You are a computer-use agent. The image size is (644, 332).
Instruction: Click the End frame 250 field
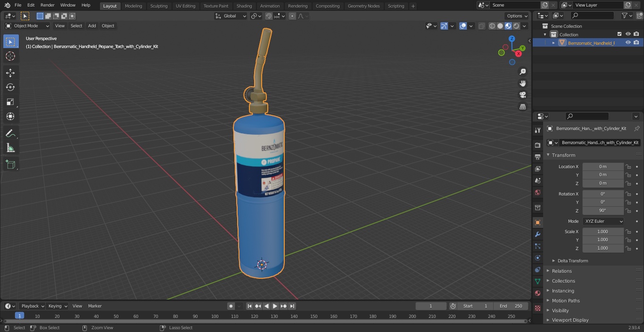click(511, 306)
